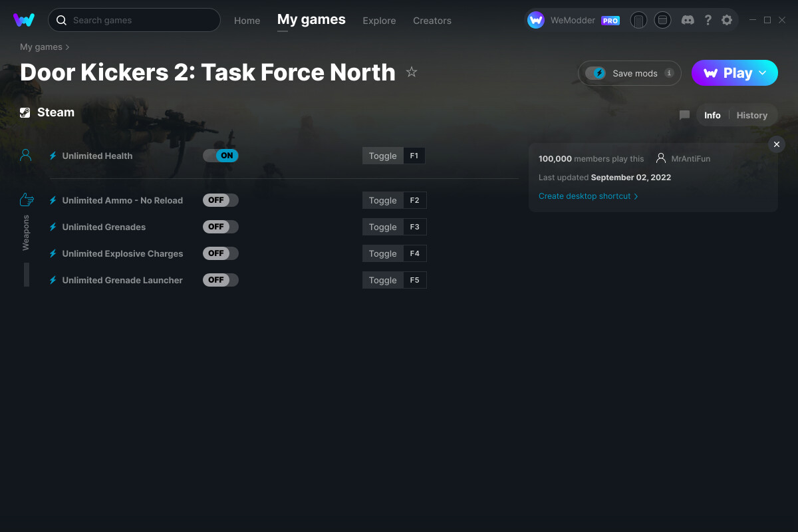Click the Save mods info icon
The image size is (798, 532).
(x=669, y=73)
